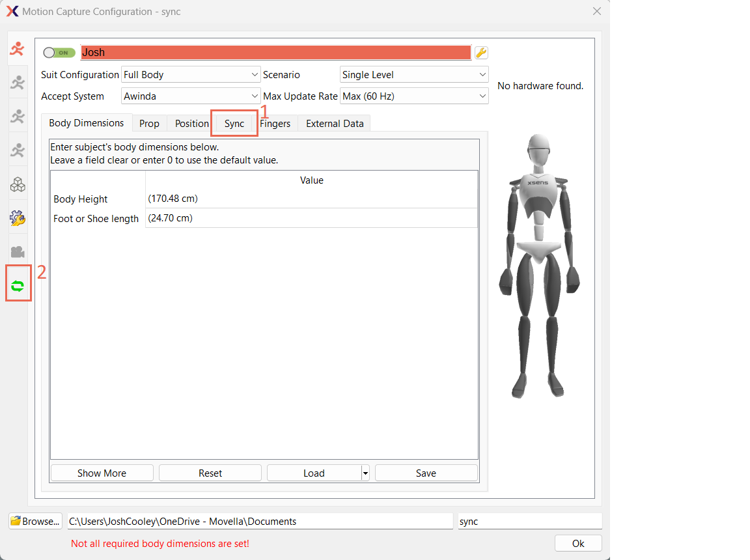The height and width of the screenshot is (560, 750).
Task: Click the wrench icon beside Josh name
Action: coord(481,53)
